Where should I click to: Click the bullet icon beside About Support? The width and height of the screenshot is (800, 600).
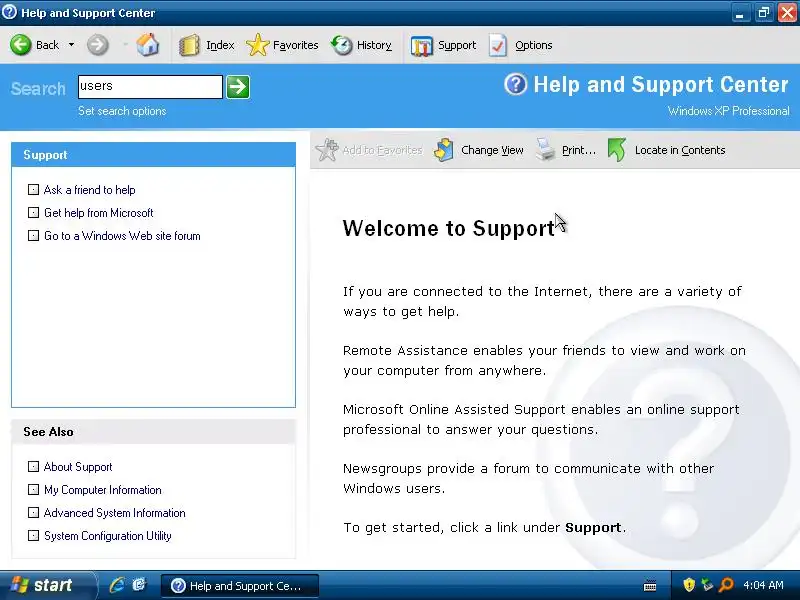[x=33, y=466]
